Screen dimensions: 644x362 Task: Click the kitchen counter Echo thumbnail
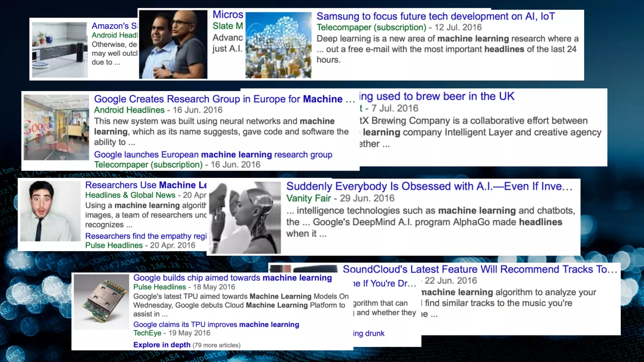[x=60, y=50]
